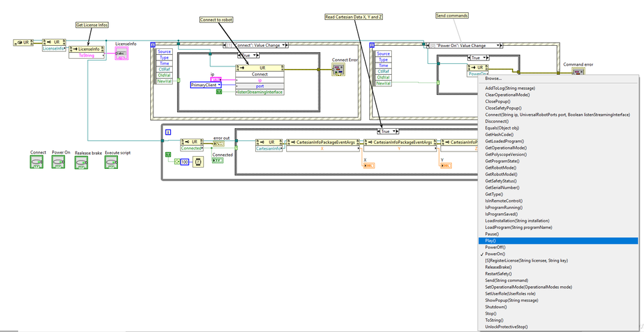The width and height of the screenshot is (644, 332).
Task: Click the ToString method on LicenseInfo node
Action: coord(86,55)
